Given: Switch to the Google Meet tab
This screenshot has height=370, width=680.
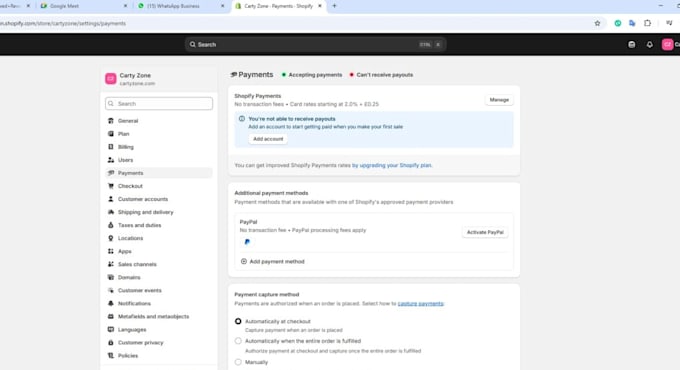Looking at the screenshot, I should pos(83,6).
